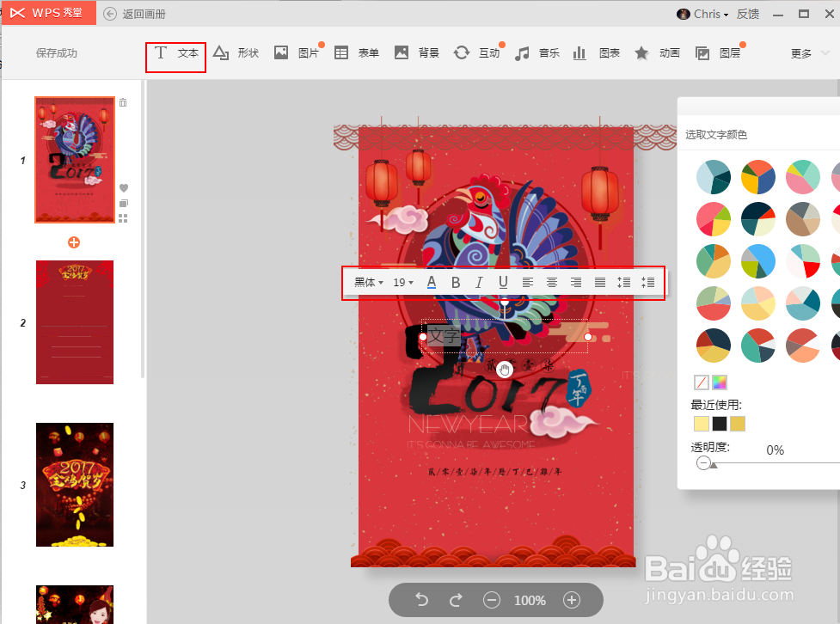Toggle underline formatting
Image resolution: width=840 pixels, height=624 pixels.
pyautogui.click(x=503, y=282)
